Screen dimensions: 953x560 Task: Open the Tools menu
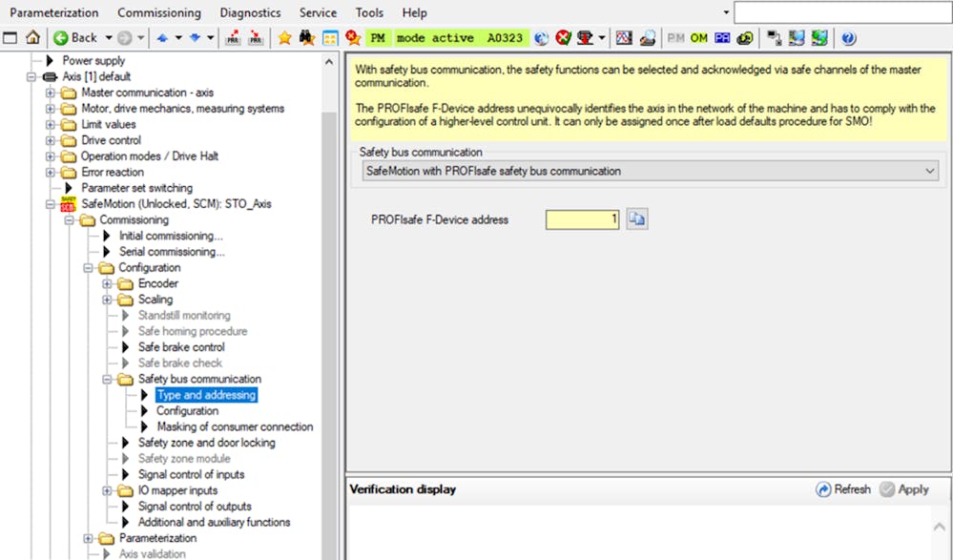pyautogui.click(x=369, y=12)
